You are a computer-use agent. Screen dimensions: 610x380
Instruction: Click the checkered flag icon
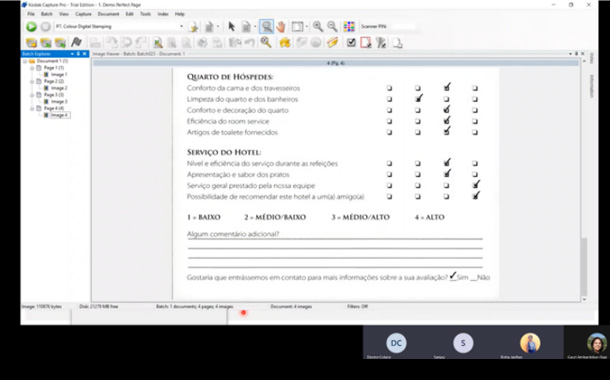pyautogui.click(x=77, y=42)
